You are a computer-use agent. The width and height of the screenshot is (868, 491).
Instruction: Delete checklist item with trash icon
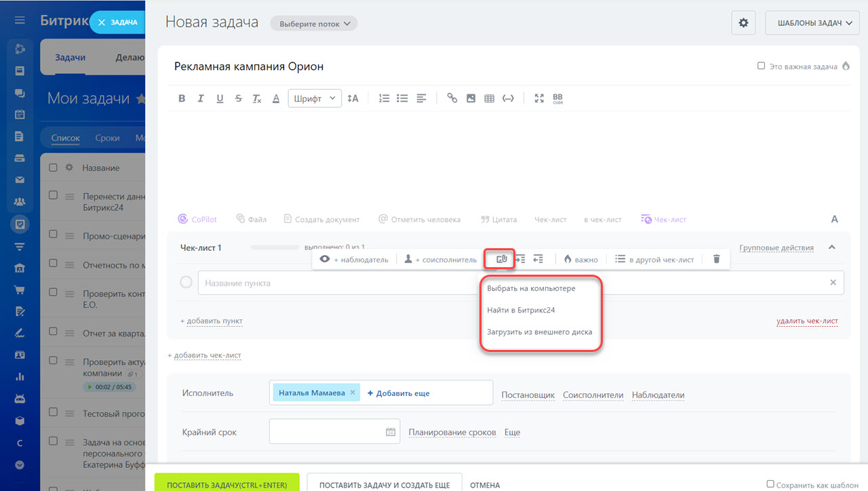click(x=716, y=259)
